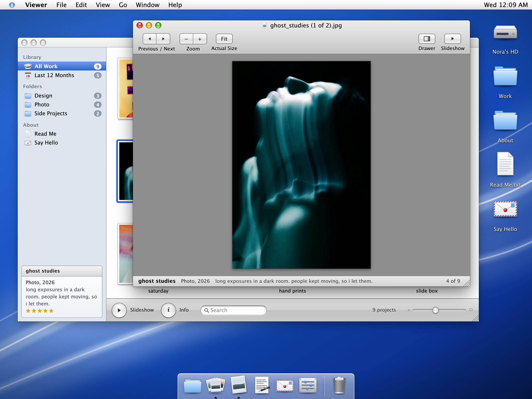Adjust the thumbnail size slider
The width and height of the screenshot is (532, 399).
point(435,310)
